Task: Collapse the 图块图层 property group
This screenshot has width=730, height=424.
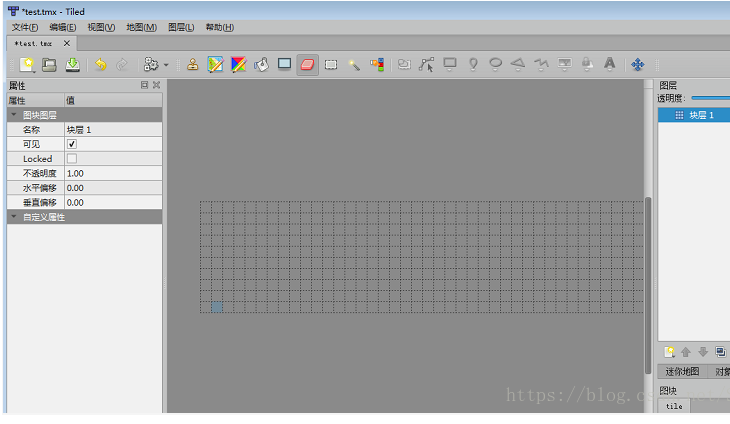Action: [14, 114]
